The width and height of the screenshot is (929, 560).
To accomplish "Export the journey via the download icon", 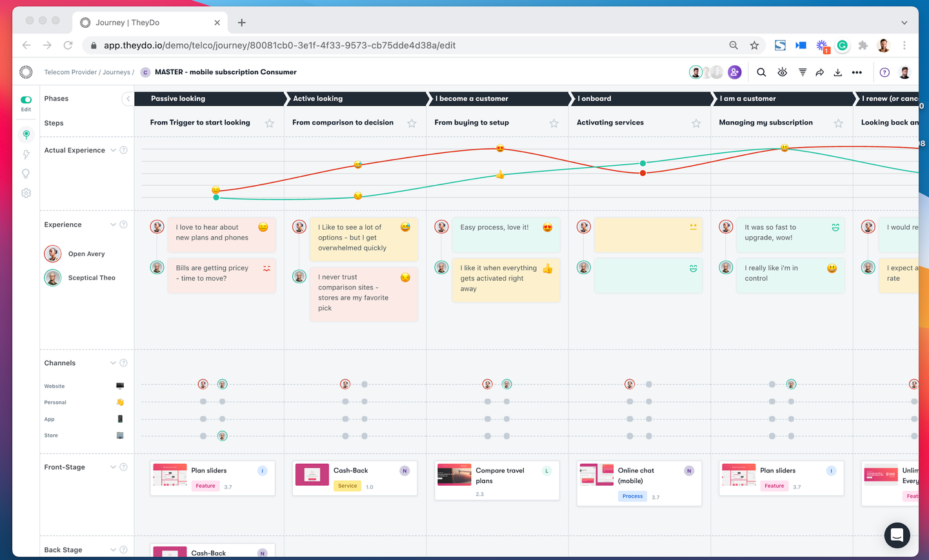I will point(837,72).
